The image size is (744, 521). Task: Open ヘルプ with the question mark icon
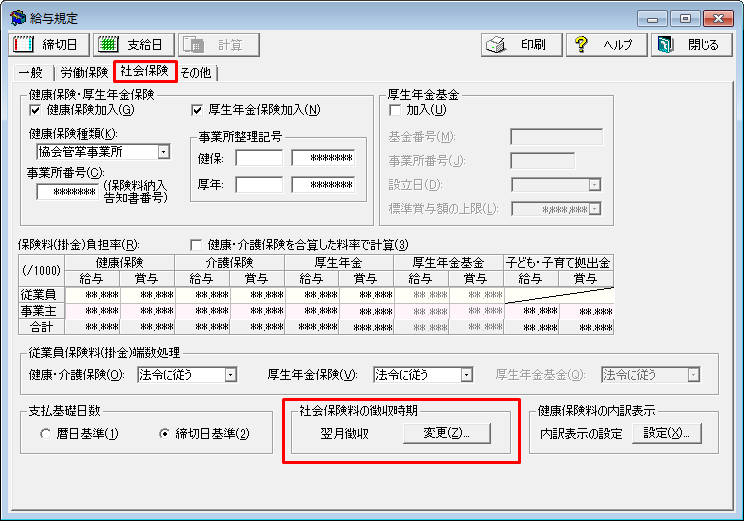[x=606, y=45]
